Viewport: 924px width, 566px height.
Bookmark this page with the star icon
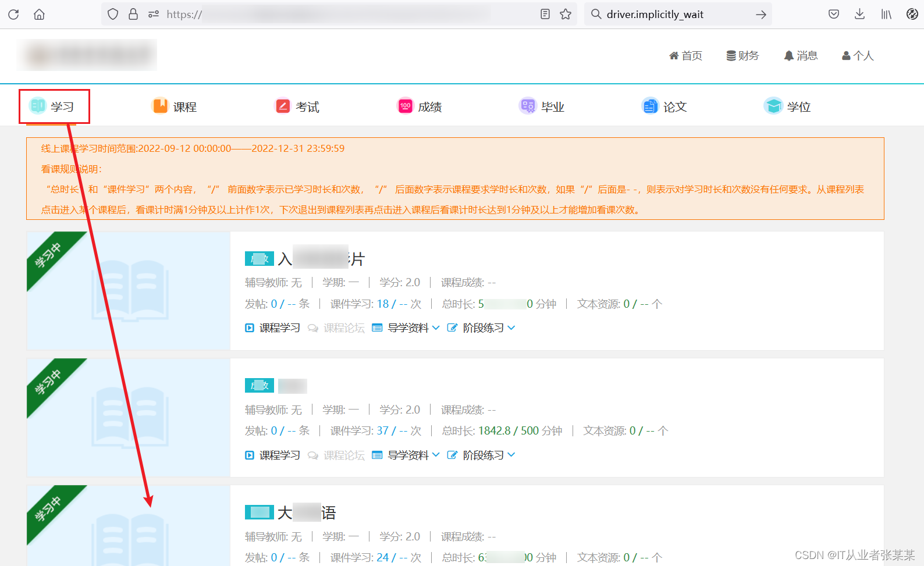(566, 15)
